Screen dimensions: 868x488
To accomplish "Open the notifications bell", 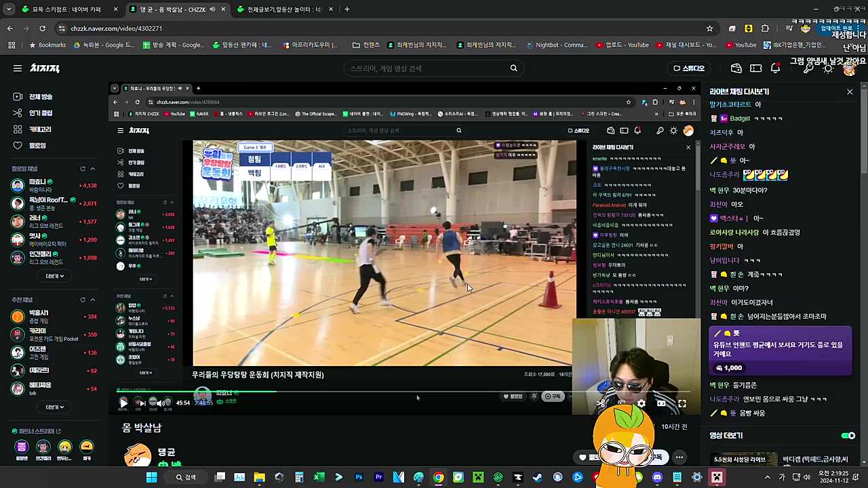I will click(775, 68).
